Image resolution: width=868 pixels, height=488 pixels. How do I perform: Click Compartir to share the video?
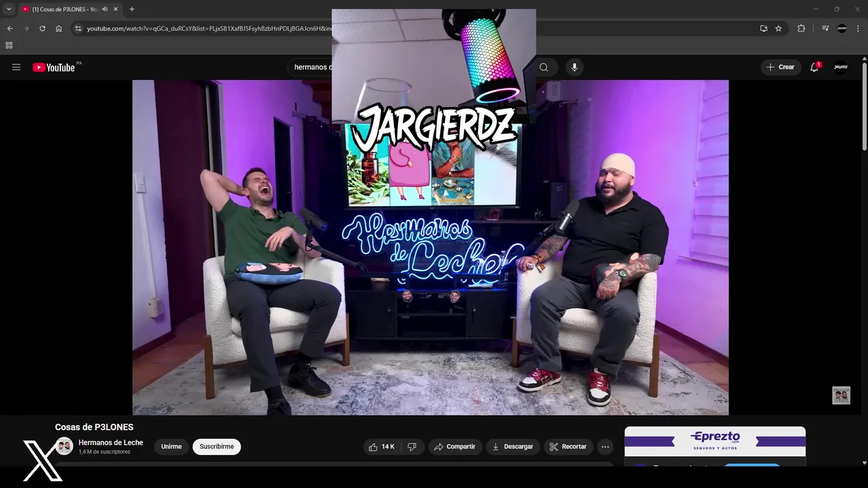point(455,447)
